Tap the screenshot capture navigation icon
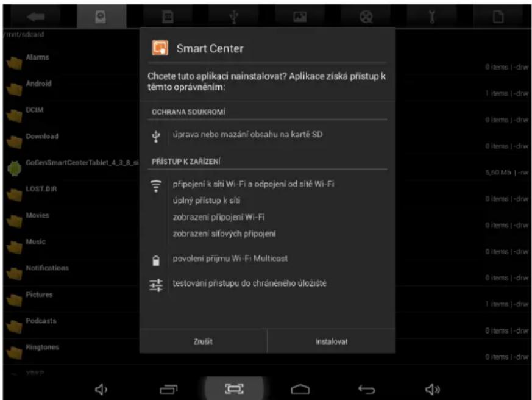This screenshot has height=400, width=532. pyautogui.click(x=235, y=389)
